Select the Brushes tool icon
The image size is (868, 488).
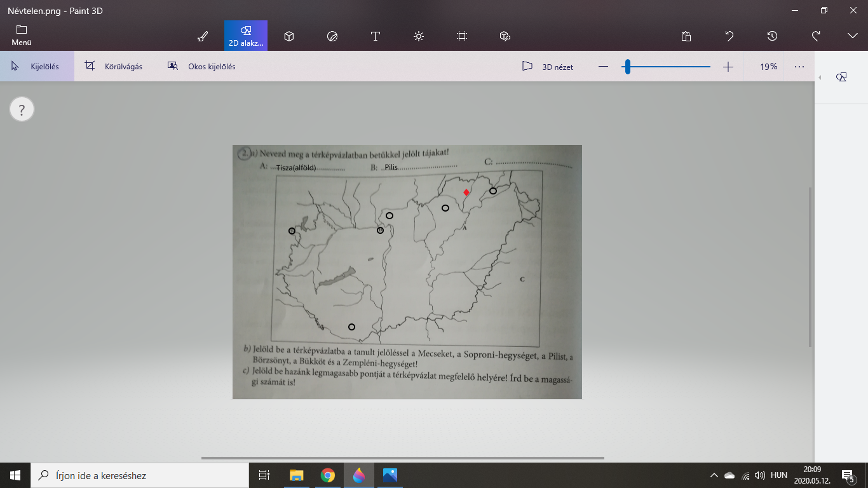point(203,36)
